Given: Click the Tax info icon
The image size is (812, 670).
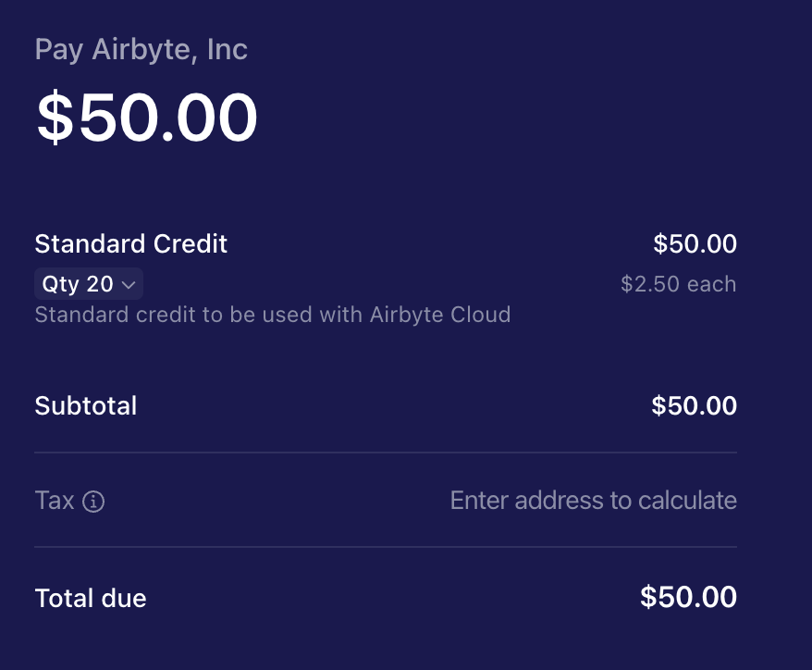Looking at the screenshot, I should coord(93,501).
